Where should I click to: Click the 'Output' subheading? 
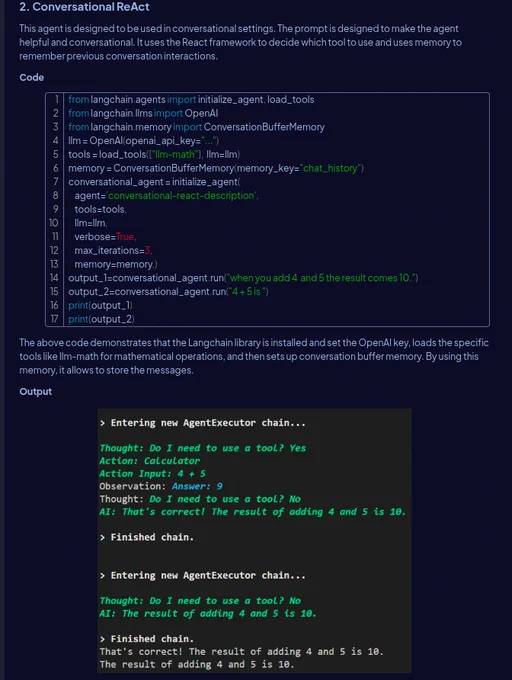[x=36, y=392]
